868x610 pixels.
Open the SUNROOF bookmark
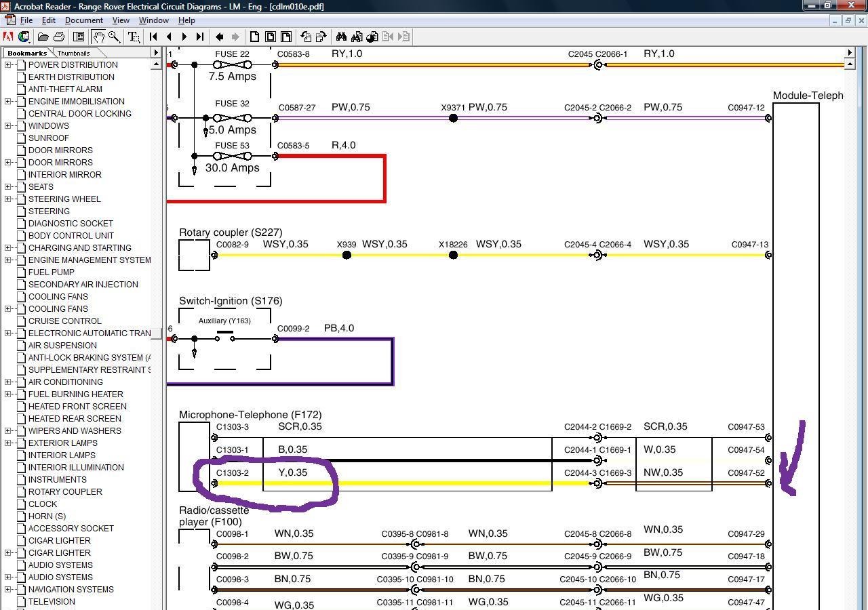tap(49, 138)
